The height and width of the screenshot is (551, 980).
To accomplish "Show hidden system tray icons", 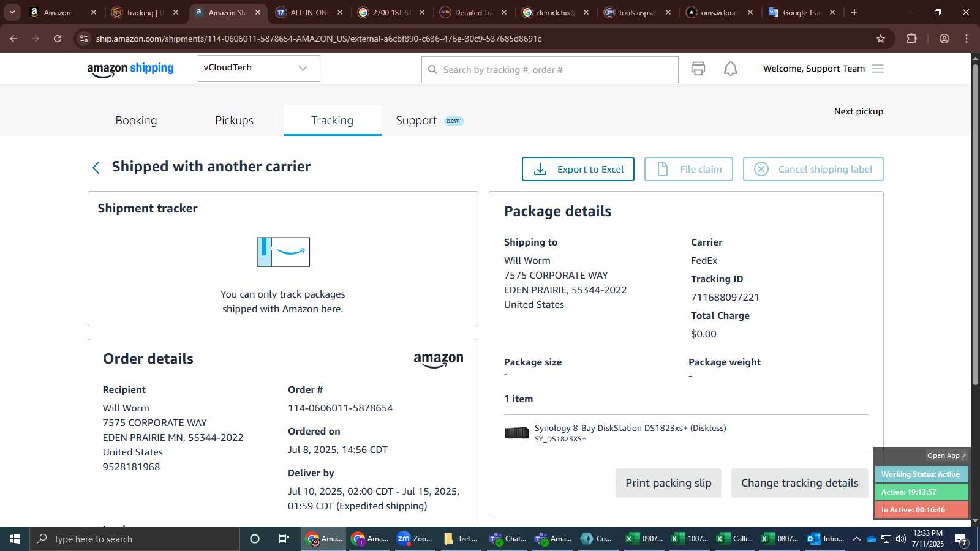I will point(856,539).
